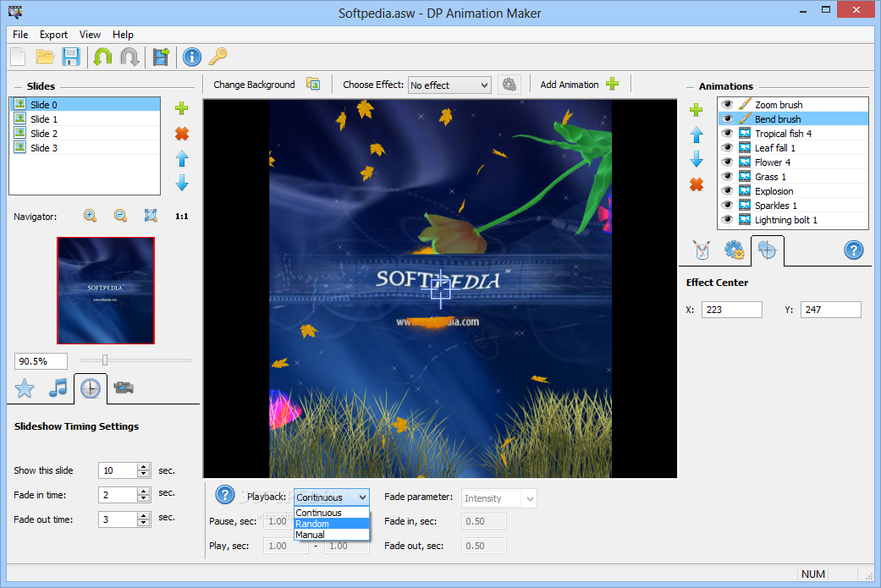Select Slide 2 in Slides list
The image size is (881, 588).
coord(85,133)
